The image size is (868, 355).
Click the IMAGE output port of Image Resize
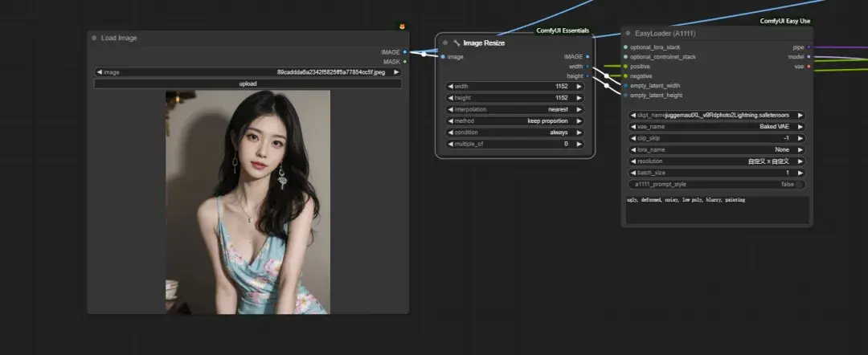[588, 56]
